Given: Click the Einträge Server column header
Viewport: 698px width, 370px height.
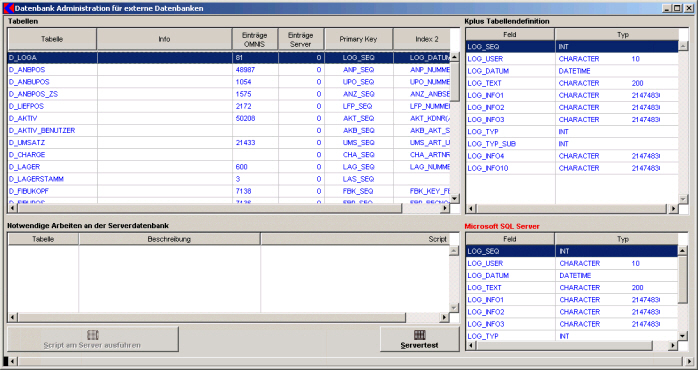Looking at the screenshot, I should tap(300, 39).
